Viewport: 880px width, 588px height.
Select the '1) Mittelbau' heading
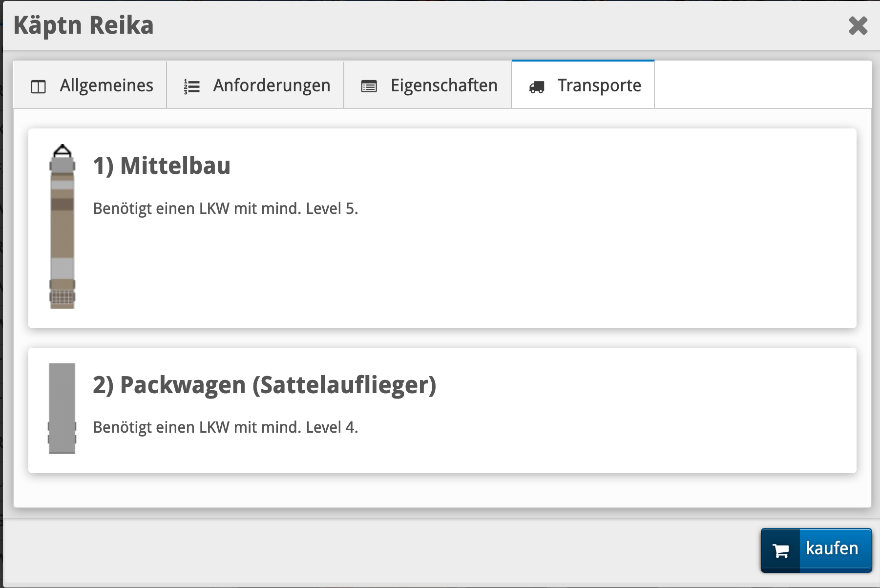tap(162, 166)
